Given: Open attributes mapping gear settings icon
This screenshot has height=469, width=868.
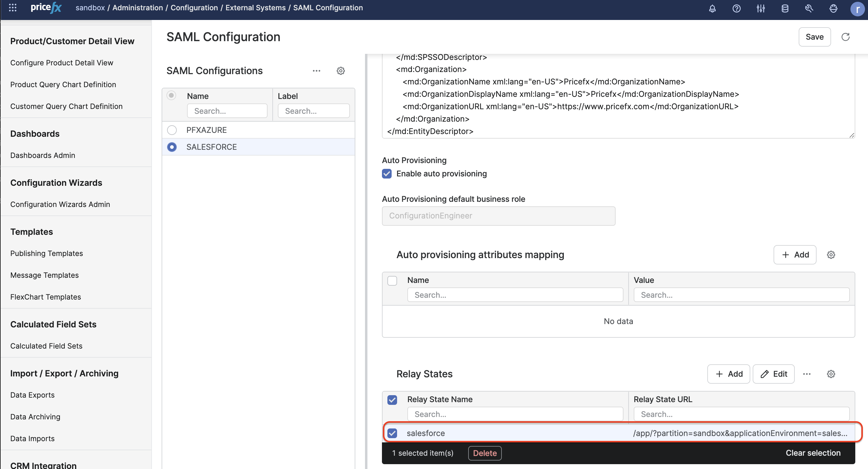Looking at the screenshot, I should [x=831, y=255].
